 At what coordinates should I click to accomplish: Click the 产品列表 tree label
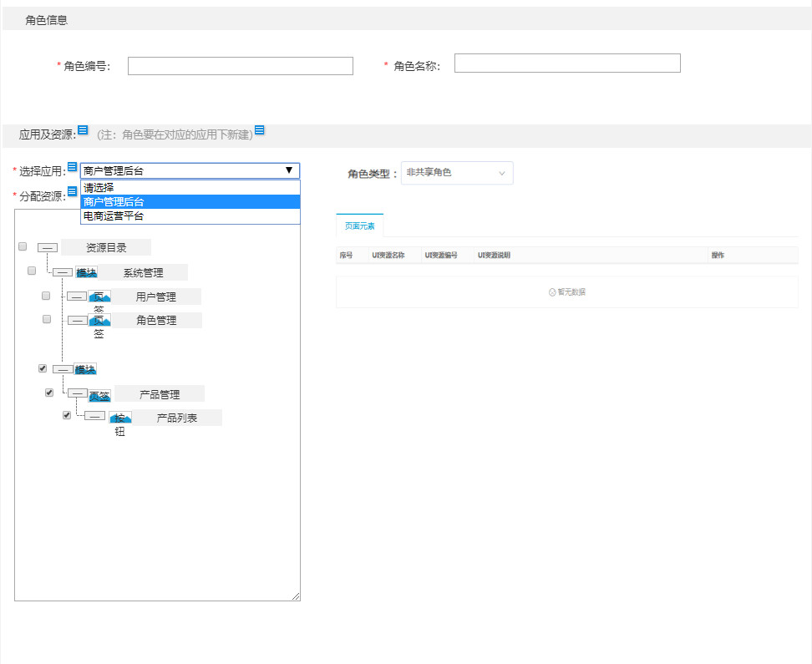[x=177, y=418]
